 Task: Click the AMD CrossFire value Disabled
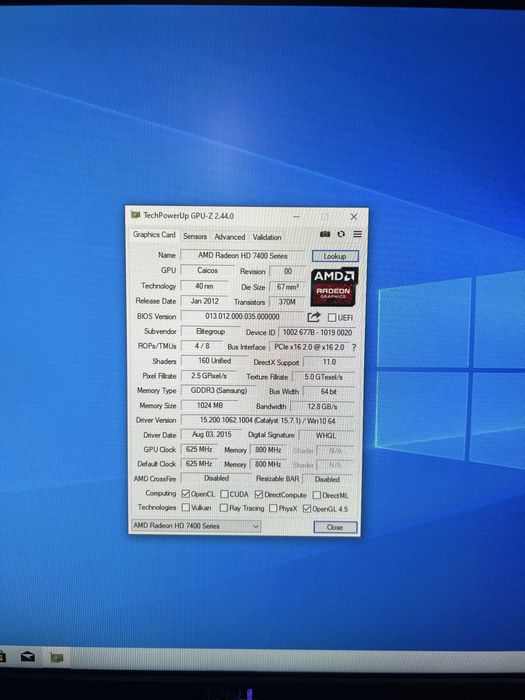[217, 478]
